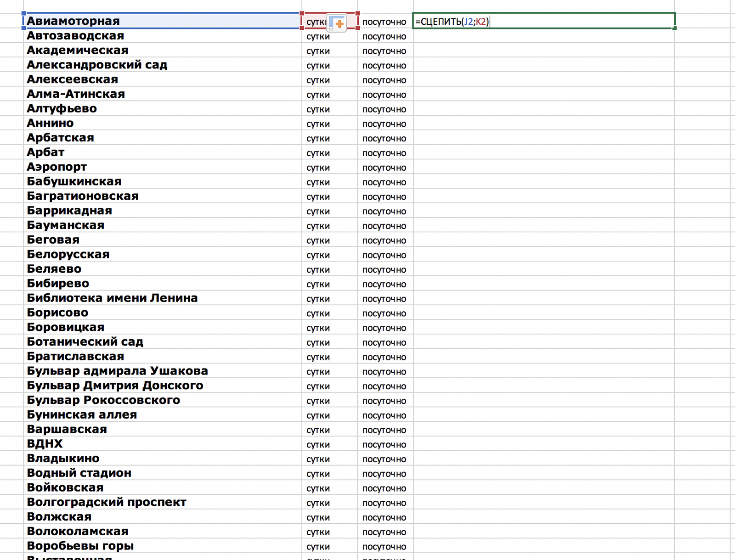This screenshot has width=735, height=560.
Task: Select the Воробьевы горы cell
Action: click(161, 546)
